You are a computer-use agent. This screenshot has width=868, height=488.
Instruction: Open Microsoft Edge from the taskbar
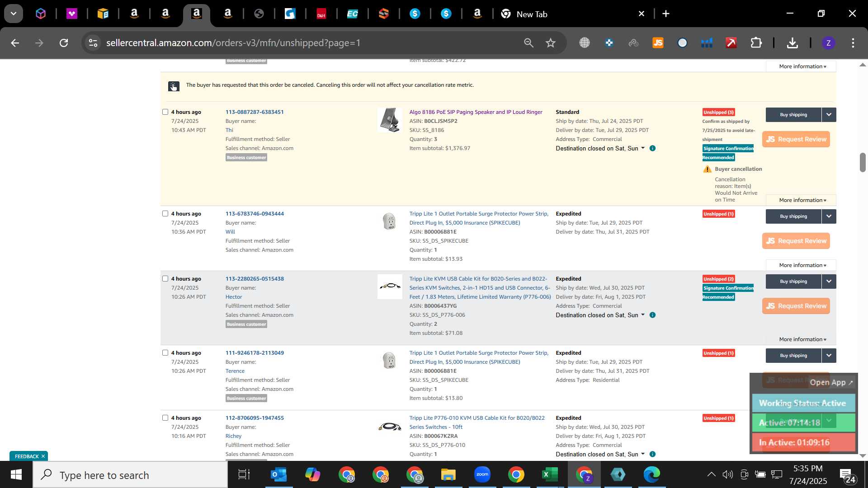pyautogui.click(x=652, y=474)
